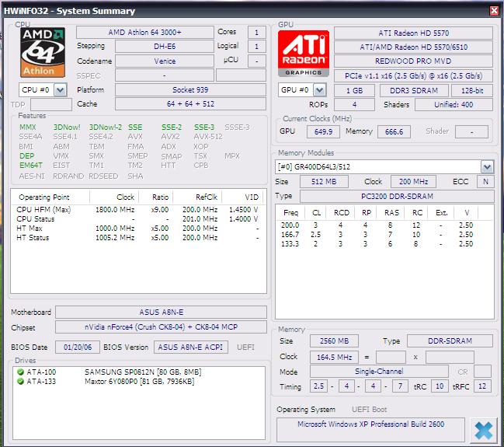
Task: Click green status icon beside ATA-100 drive
Action: coord(20,372)
